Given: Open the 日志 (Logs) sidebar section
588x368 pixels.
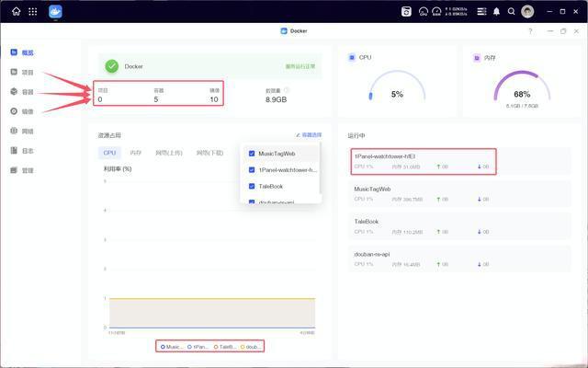Looking at the screenshot, I should pyautogui.click(x=15, y=150).
